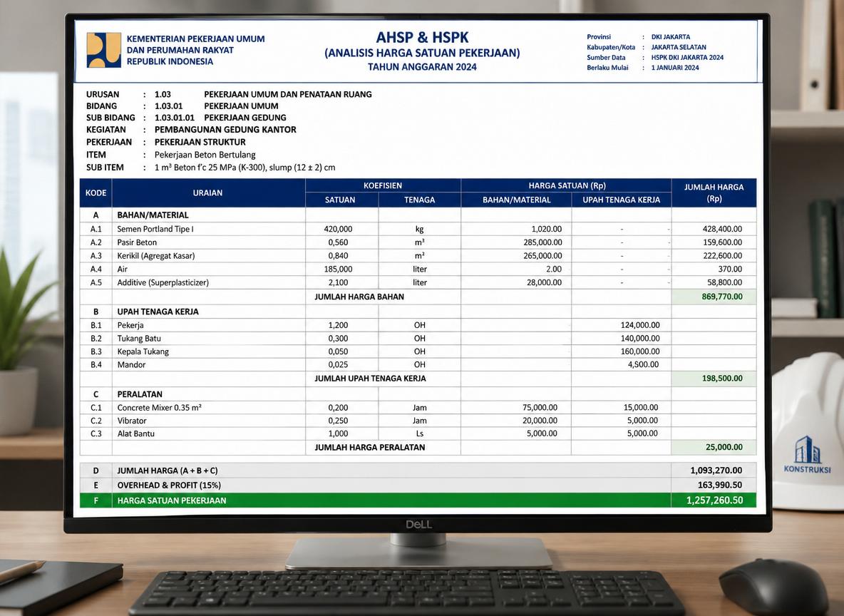Viewport: 844px width, 616px height.
Task: Click the '1,093,270.00' total value
Action: tap(716, 470)
